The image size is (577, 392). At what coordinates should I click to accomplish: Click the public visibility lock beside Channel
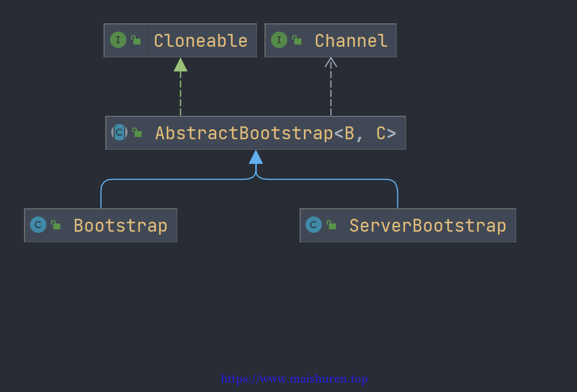(x=297, y=40)
